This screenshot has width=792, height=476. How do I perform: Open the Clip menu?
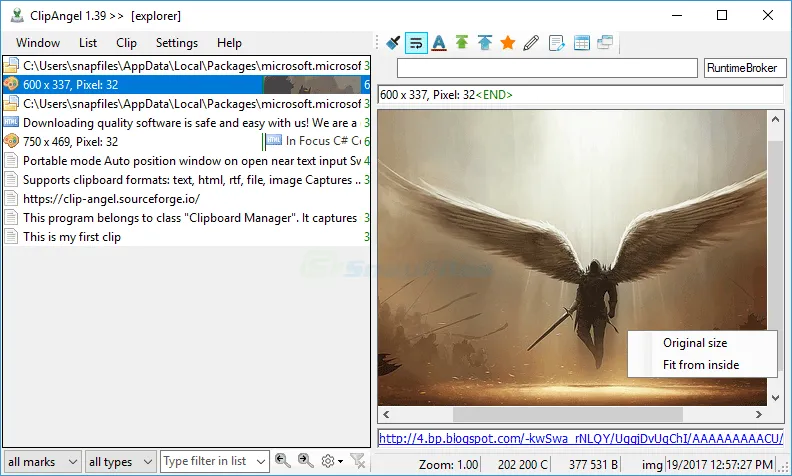pyautogui.click(x=126, y=43)
